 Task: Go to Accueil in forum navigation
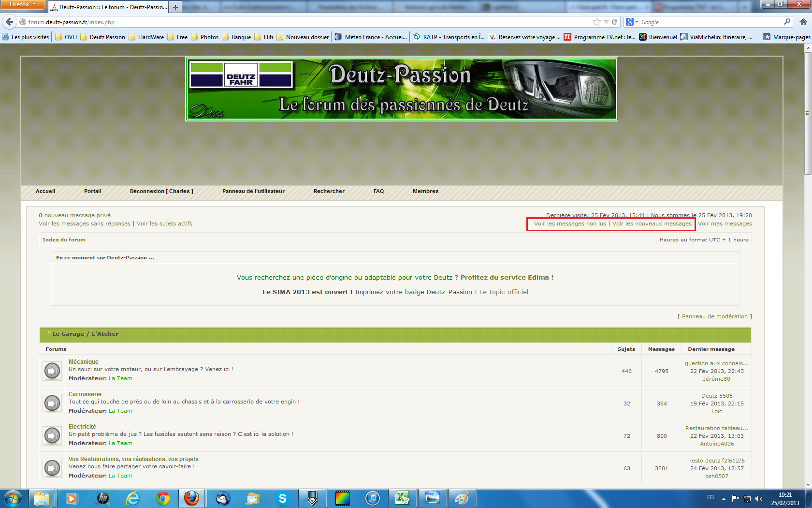tap(45, 191)
